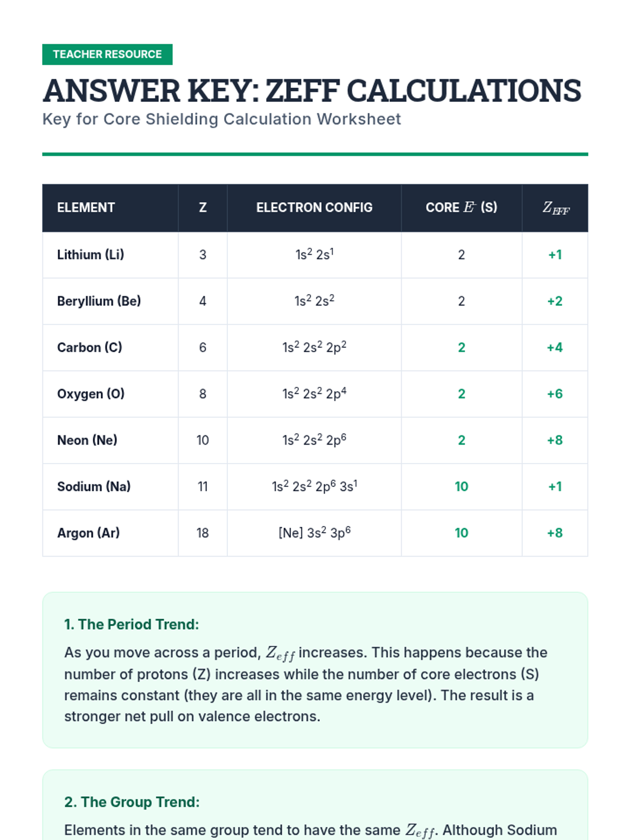Click the Zeff column header
This screenshot has width=630, height=840.
[x=555, y=208]
